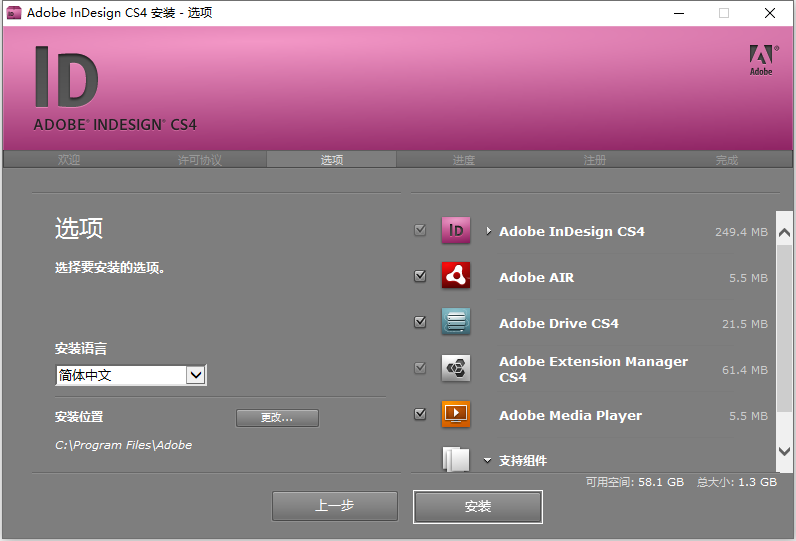796x541 pixels.
Task: Click the Adobe Media Player orange icon
Action: click(455, 414)
